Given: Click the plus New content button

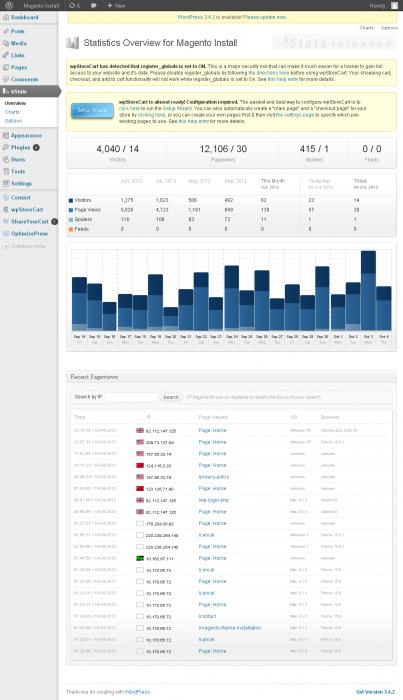Looking at the screenshot, I should click(x=116, y=5).
